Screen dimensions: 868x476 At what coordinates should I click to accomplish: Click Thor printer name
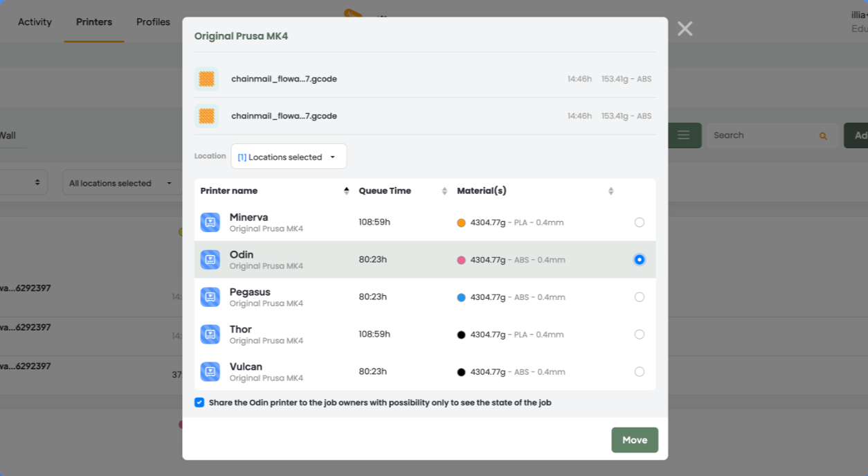241,330
